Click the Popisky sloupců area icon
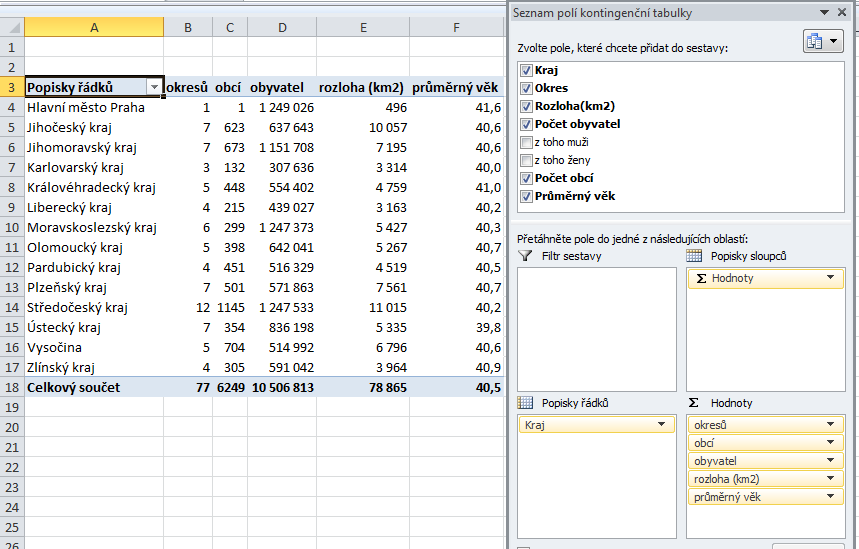The image size is (859, 549). pos(694,256)
